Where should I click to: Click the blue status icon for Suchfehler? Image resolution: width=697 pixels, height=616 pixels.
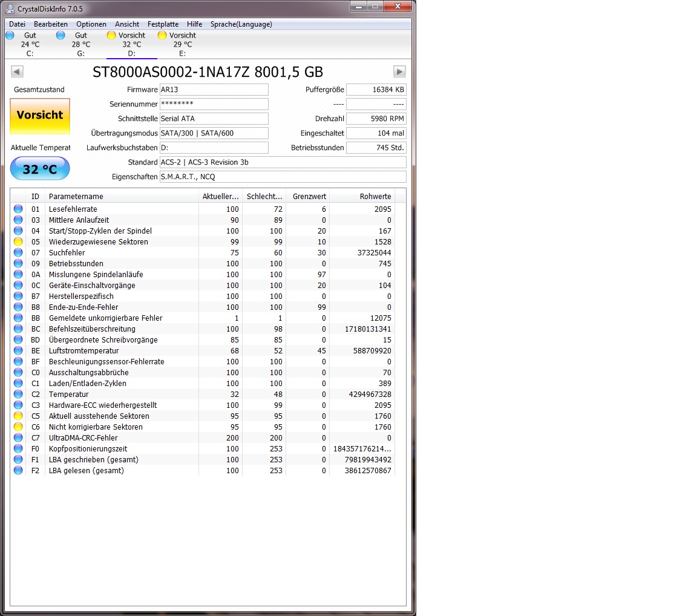click(18, 252)
